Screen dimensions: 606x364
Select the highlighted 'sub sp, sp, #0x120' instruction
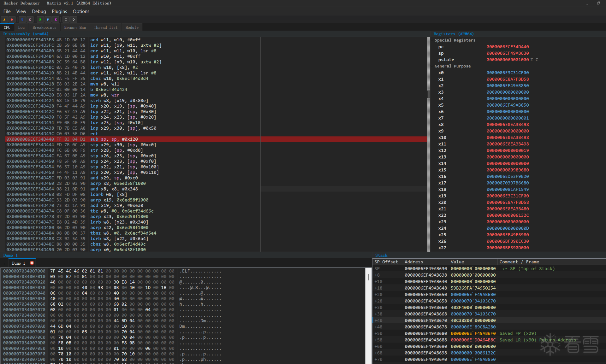(x=114, y=139)
